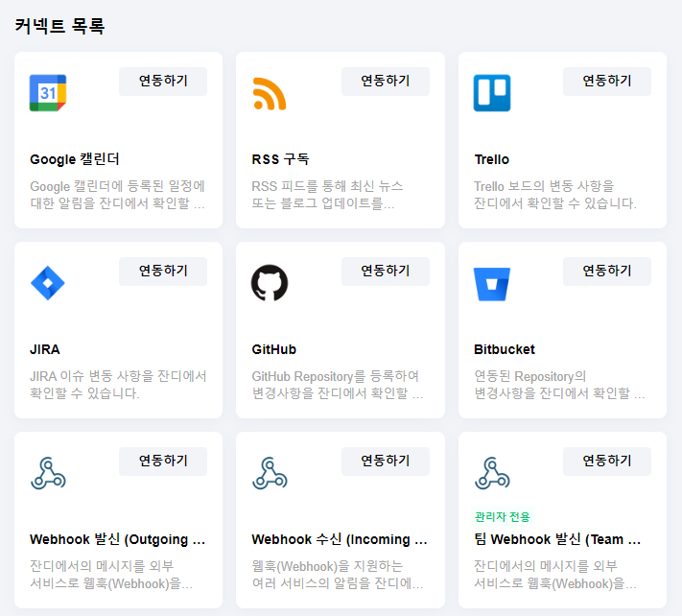Click the 팀 Webhook 발신 icon

pos(492,473)
